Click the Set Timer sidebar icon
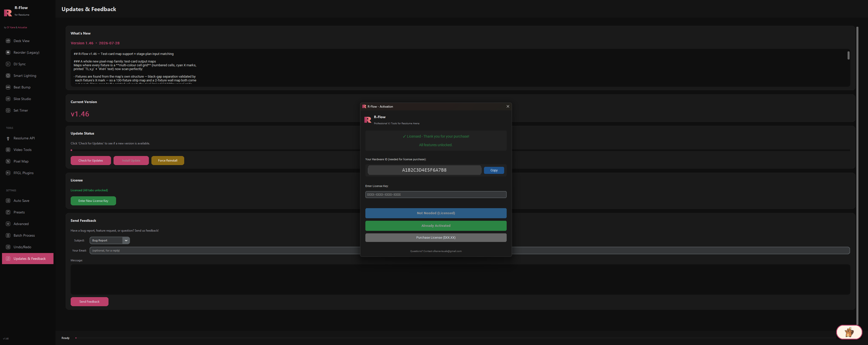 pyautogui.click(x=8, y=110)
